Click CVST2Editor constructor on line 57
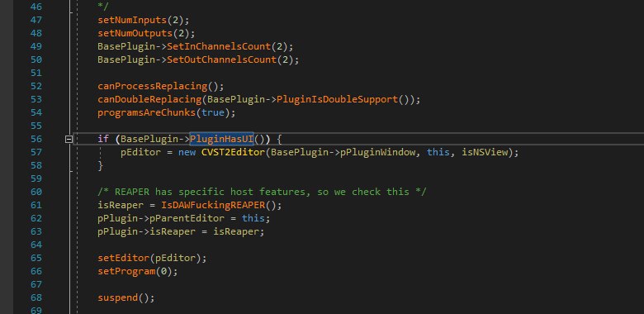The image size is (644, 314). tap(234, 152)
